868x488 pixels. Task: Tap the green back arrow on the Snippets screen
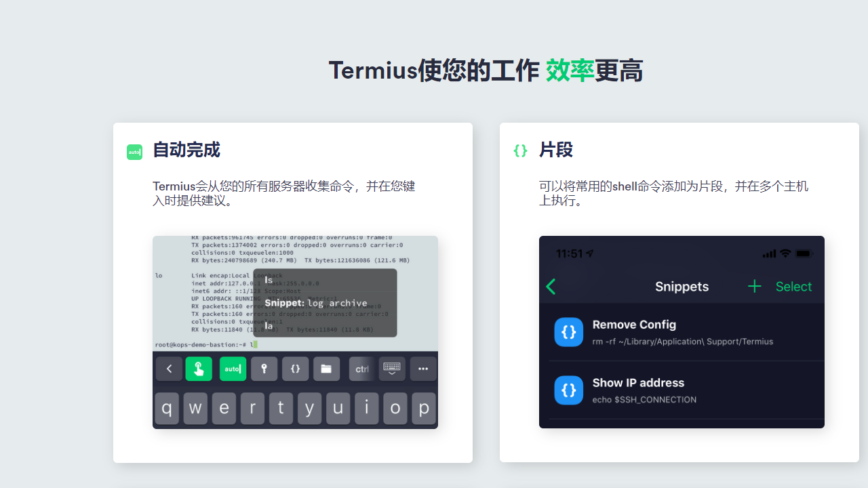coord(551,287)
